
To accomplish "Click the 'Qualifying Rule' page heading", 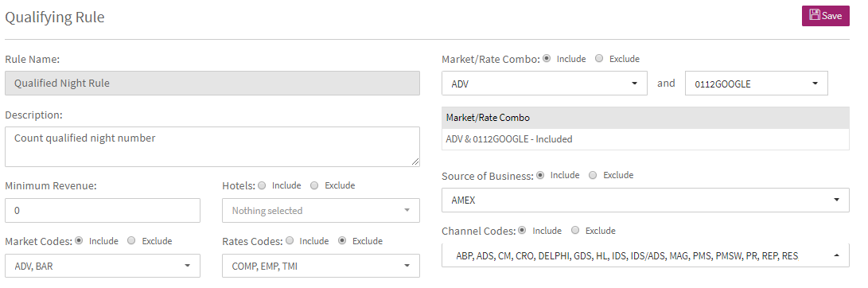I will pos(55,18).
